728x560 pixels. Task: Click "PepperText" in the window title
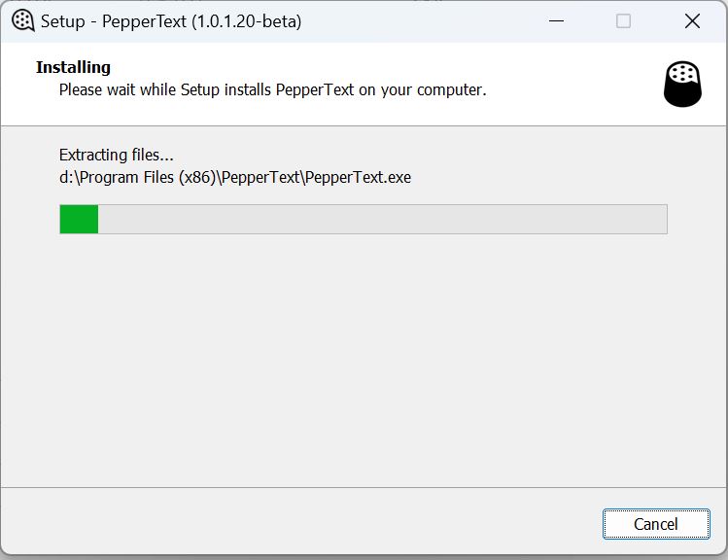tap(144, 21)
